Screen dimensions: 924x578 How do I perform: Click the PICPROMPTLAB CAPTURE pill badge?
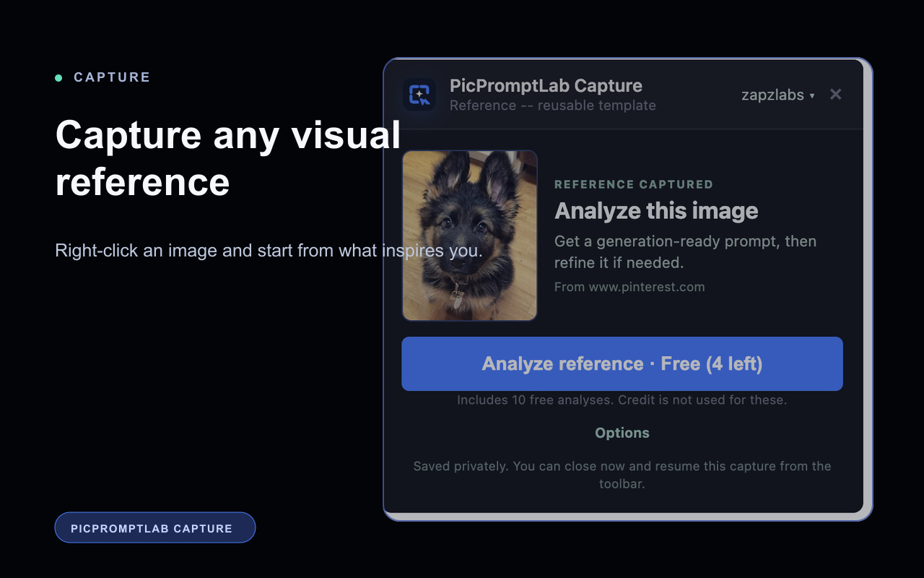tap(155, 527)
